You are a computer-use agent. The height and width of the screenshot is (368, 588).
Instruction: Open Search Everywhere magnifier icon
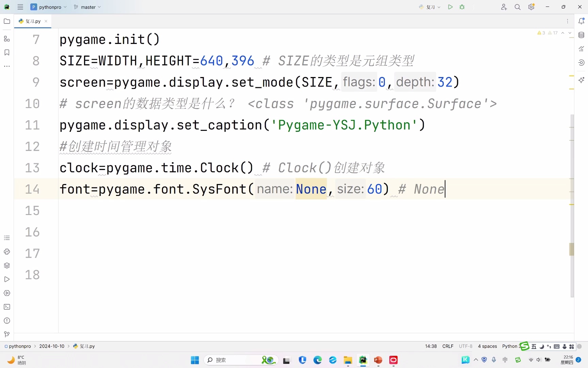tap(518, 7)
